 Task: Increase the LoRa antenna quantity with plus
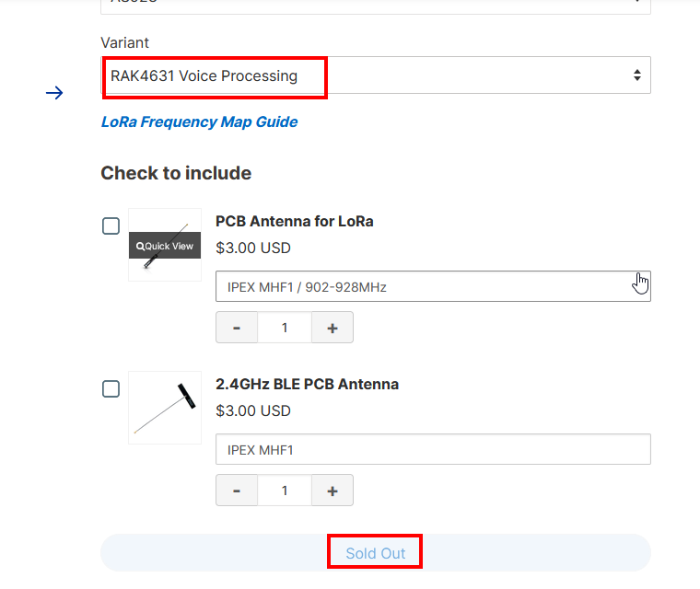332,328
